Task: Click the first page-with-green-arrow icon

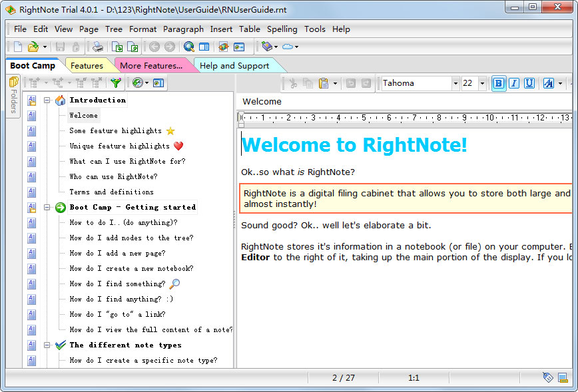Action: click(x=117, y=47)
